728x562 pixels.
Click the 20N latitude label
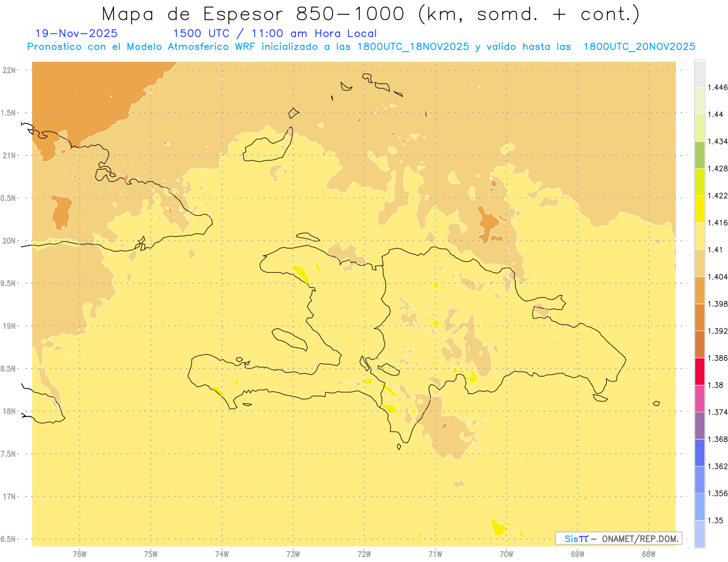8,241
